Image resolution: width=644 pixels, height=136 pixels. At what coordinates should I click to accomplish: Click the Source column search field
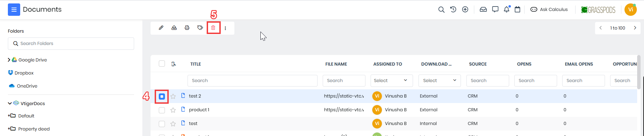(x=488, y=80)
